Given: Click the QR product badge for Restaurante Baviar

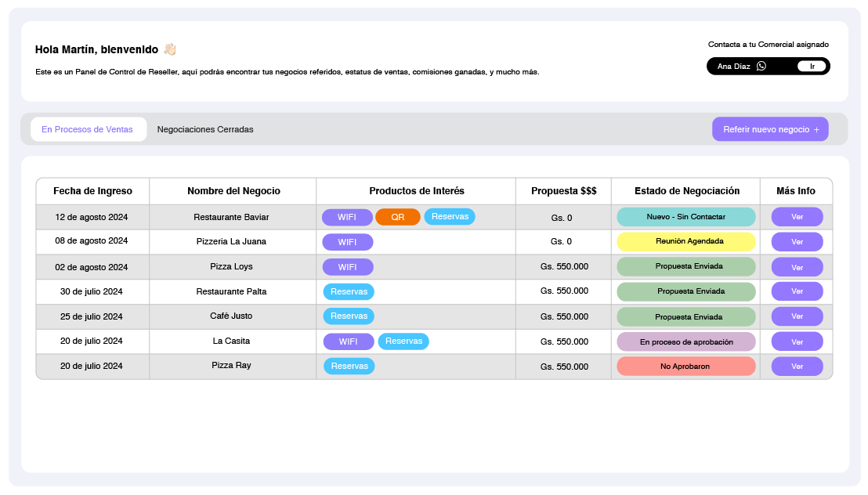Looking at the screenshot, I should (x=398, y=217).
